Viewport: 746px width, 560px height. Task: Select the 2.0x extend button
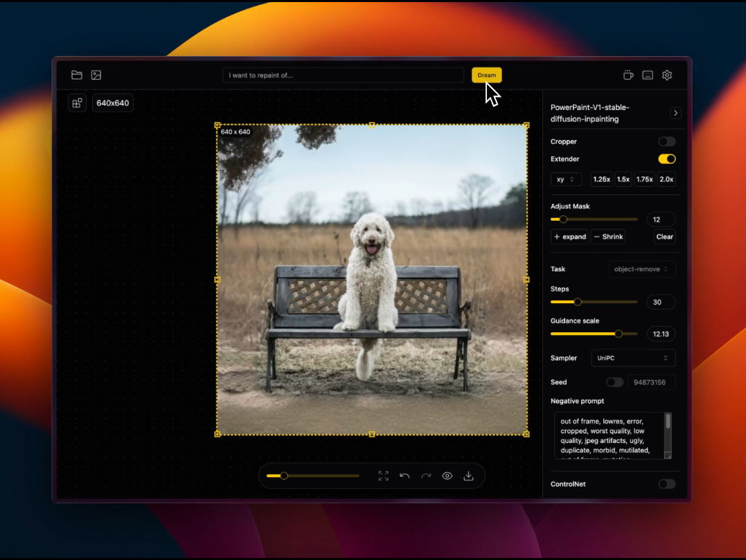666,179
